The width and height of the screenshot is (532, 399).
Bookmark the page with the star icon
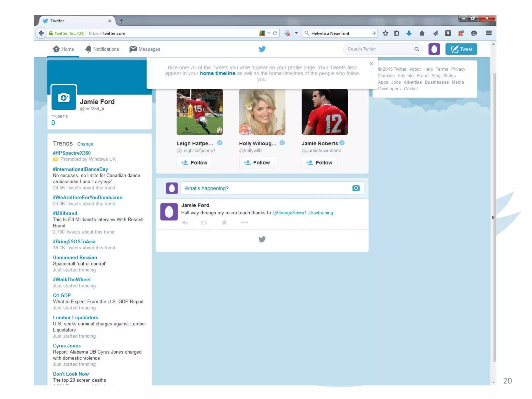pyautogui.click(x=385, y=33)
